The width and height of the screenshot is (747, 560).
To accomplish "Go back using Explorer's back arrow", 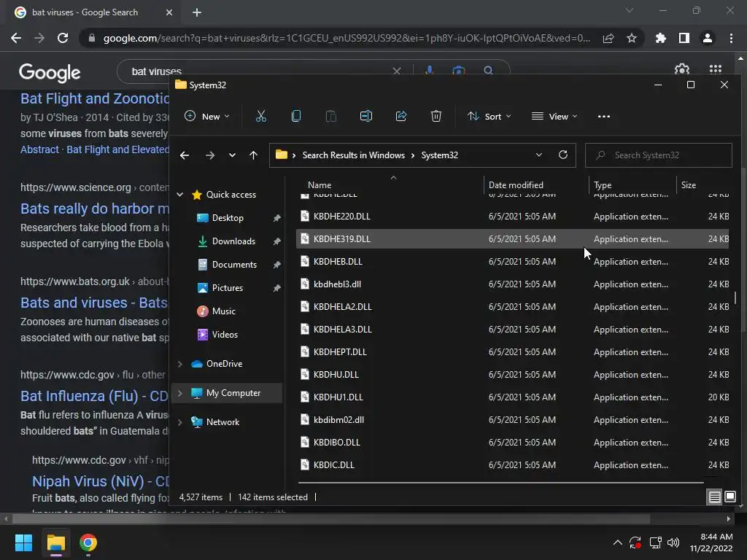I will click(185, 155).
